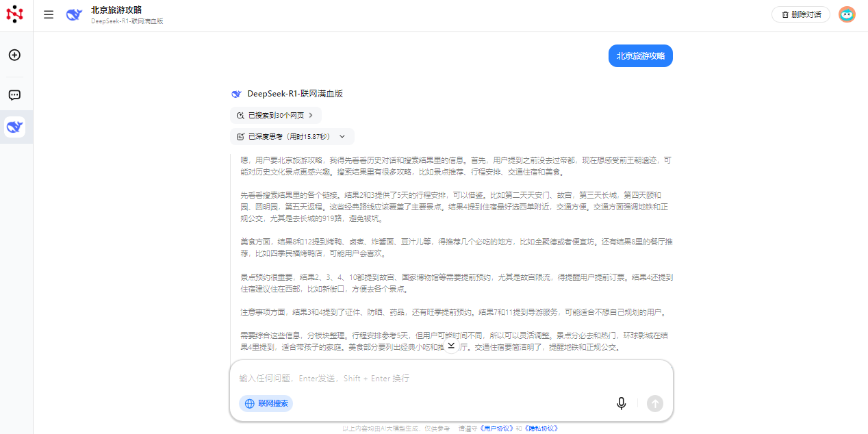The image size is (868, 434).
Task: Click the whale icon beside header title
Action: [74, 14]
